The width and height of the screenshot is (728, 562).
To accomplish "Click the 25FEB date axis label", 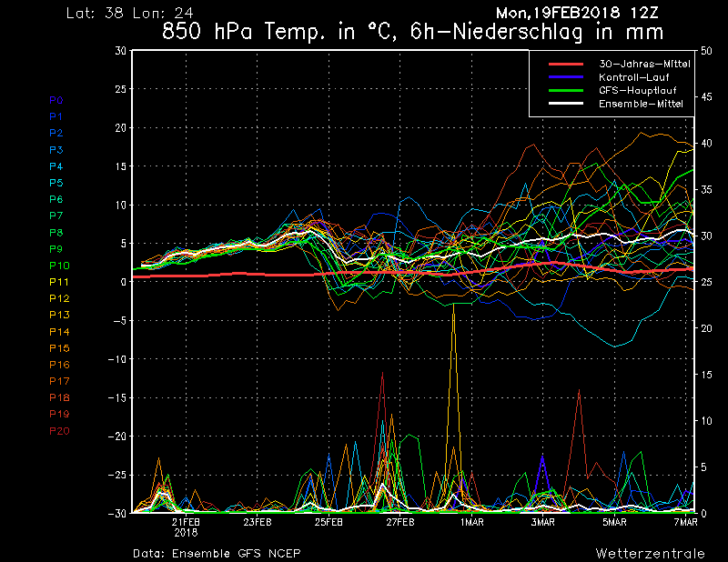I will 329,523.
